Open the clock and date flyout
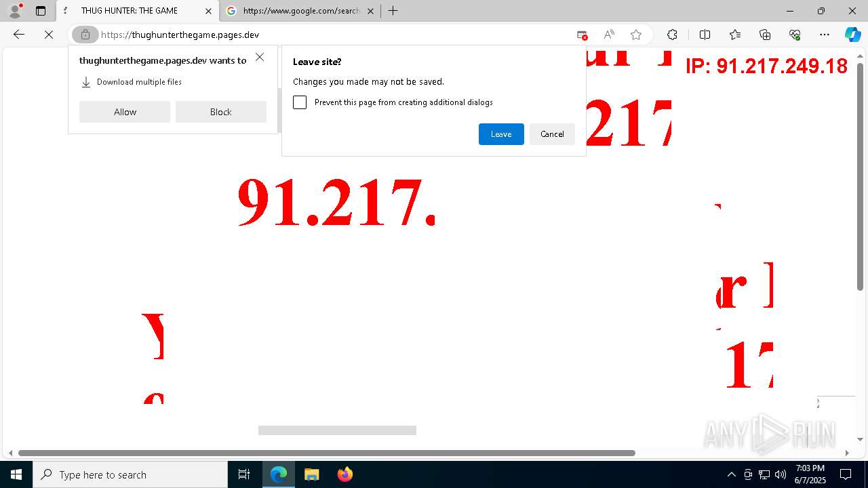 [810, 474]
